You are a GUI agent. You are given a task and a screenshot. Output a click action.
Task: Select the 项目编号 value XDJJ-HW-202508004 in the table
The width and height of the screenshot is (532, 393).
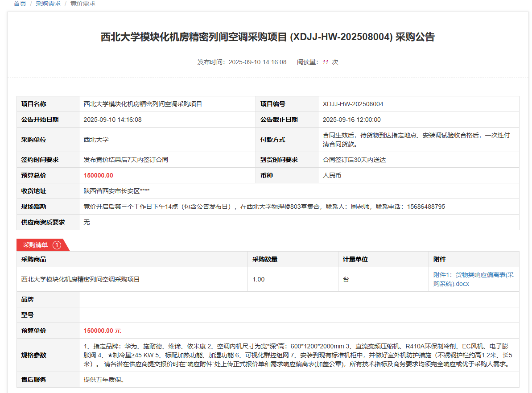pos(353,104)
